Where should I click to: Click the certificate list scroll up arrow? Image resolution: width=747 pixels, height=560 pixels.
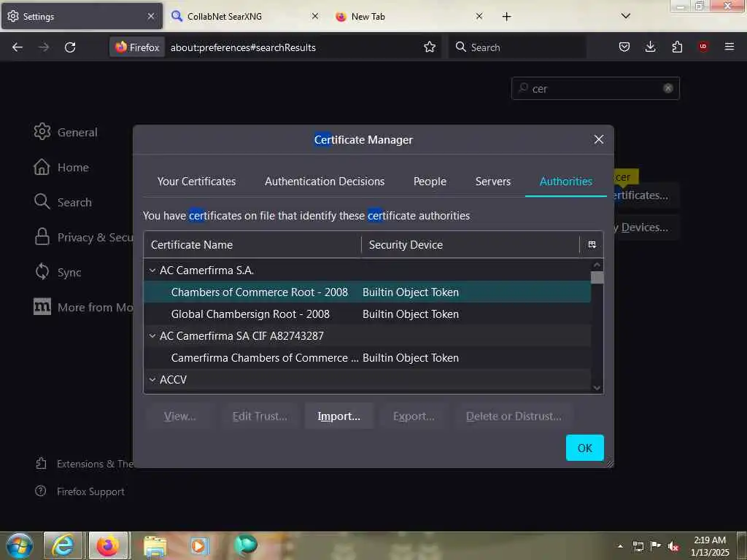click(597, 265)
